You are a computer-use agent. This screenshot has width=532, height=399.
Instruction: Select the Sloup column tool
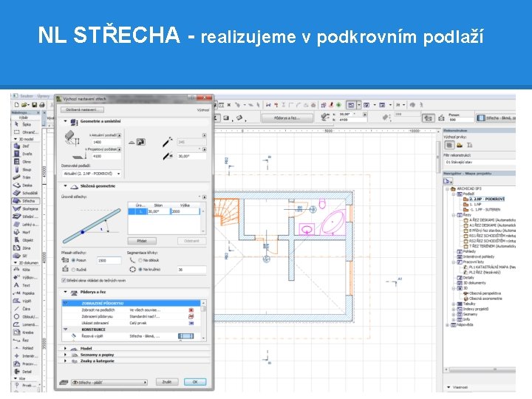click(x=23, y=170)
